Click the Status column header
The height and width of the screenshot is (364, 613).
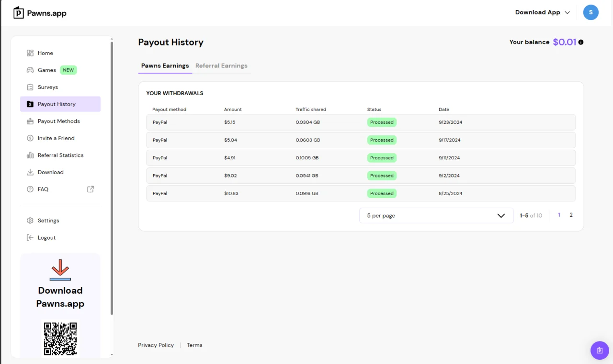click(x=375, y=110)
